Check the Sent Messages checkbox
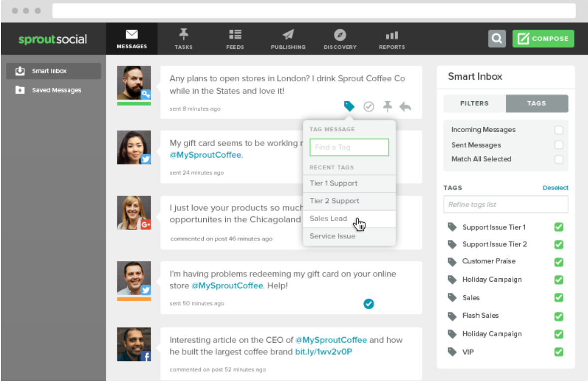 559,145
